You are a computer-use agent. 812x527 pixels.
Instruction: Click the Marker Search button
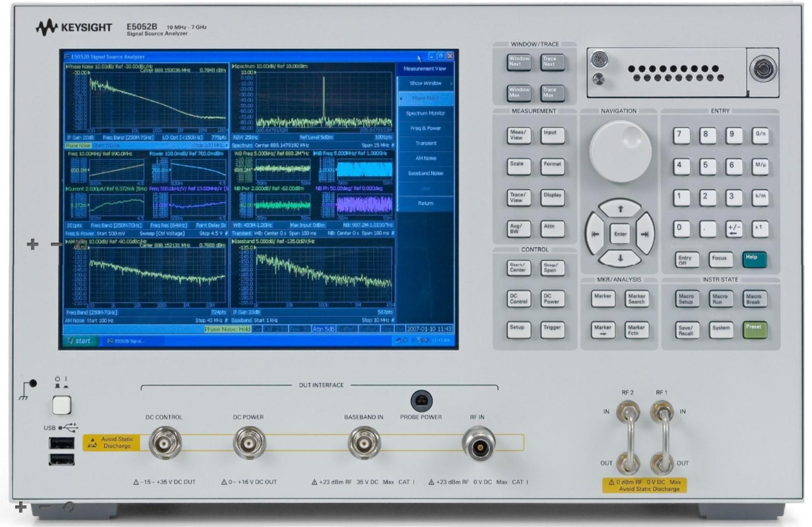click(637, 299)
